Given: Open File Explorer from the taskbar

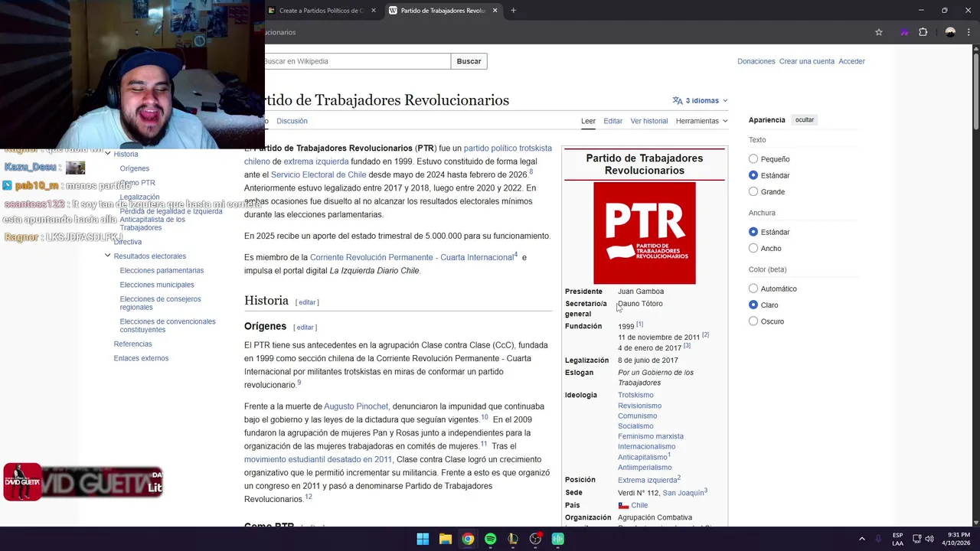Looking at the screenshot, I should tap(445, 539).
